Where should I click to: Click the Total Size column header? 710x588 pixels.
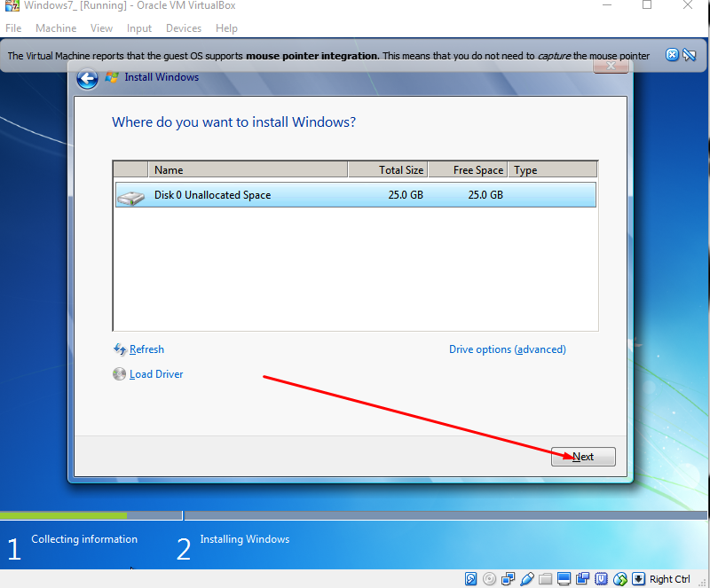(388, 169)
